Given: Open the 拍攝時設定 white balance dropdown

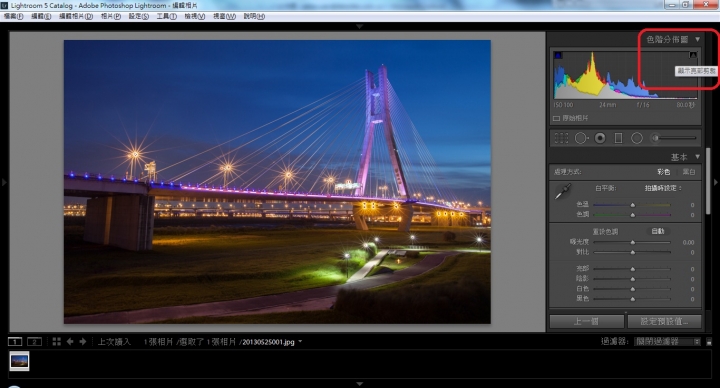Looking at the screenshot, I should tap(663, 188).
